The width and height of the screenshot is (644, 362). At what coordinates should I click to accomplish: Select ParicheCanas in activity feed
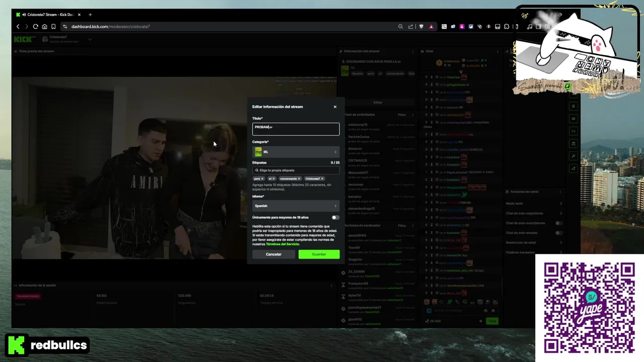pos(359,137)
